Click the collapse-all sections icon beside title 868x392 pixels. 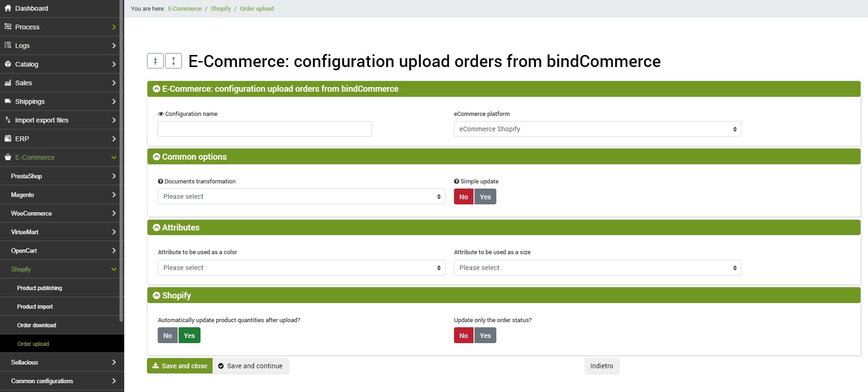(155, 61)
